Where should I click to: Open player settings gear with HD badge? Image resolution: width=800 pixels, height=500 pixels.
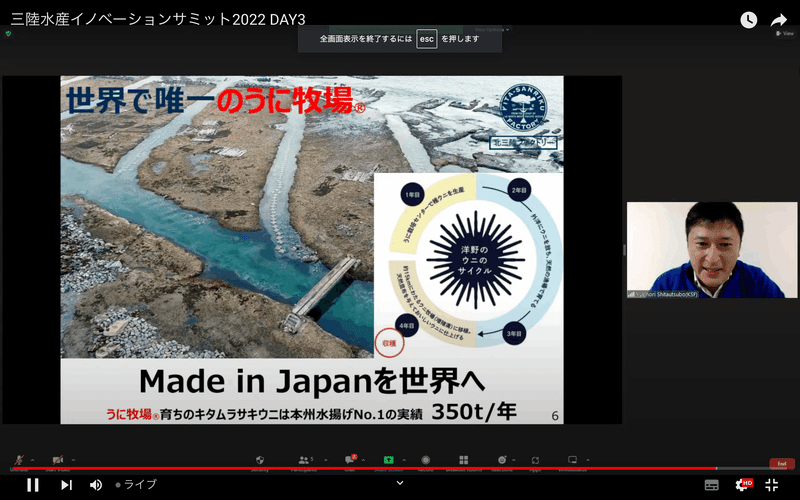point(743,485)
